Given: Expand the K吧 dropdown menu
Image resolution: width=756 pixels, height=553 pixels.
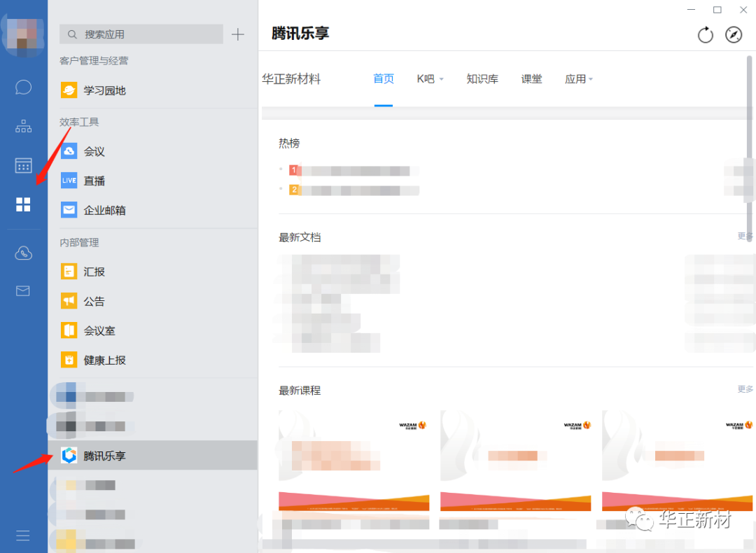Looking at the screenshot, I should pyautogui.click(x=430, y=78).
